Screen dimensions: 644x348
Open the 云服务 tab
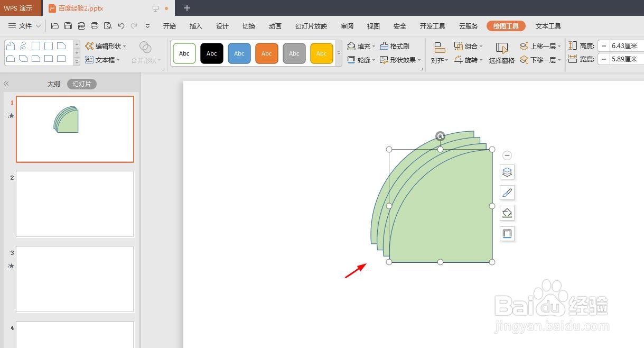pyautogui.click(x=469, y=26)
